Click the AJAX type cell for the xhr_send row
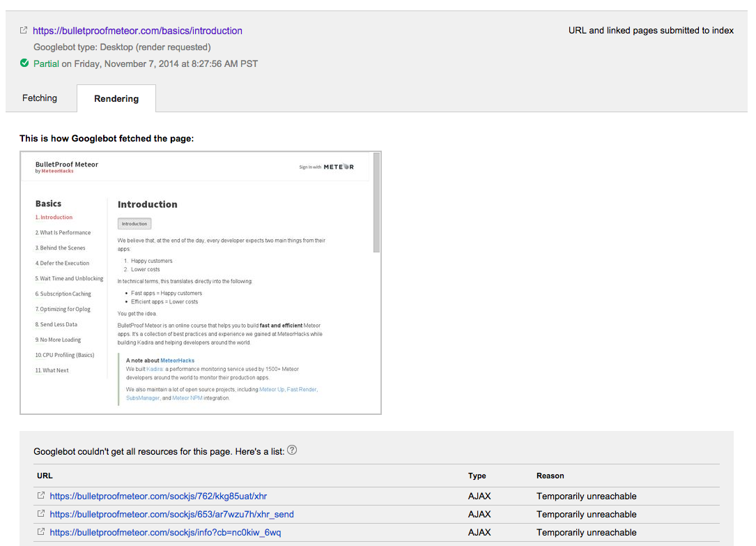 pyautogui.click(x=479, y=515)
